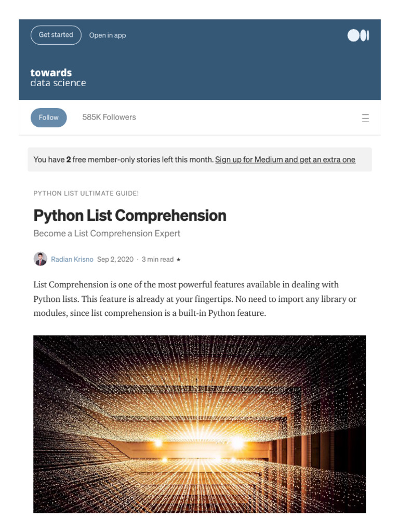Image resolution: width=399 pixels, height=532 pixels.
Task: Click the Medium logo icon
Action: pyautogui.click(x=358, y=35)
